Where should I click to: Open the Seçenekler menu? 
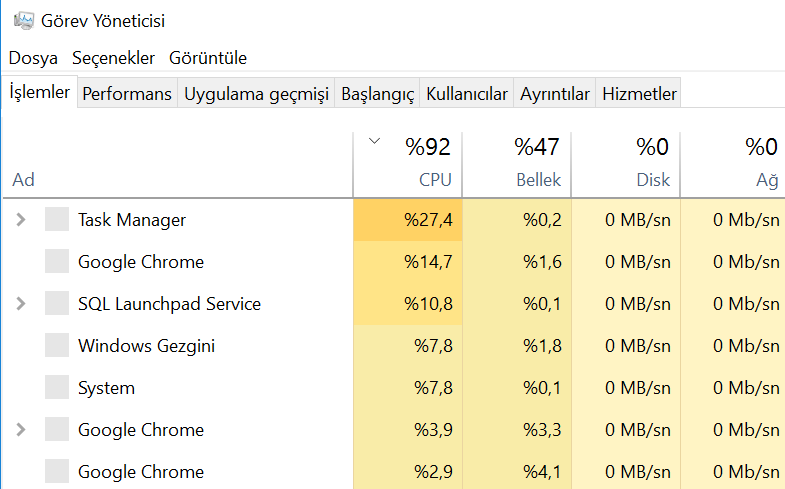(114, 58)
